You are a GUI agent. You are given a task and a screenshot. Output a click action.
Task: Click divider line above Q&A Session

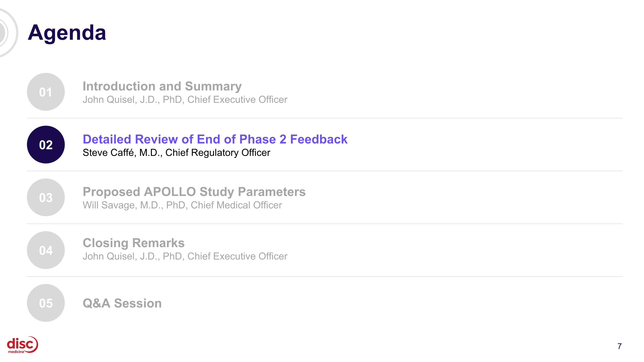(325, 277)
